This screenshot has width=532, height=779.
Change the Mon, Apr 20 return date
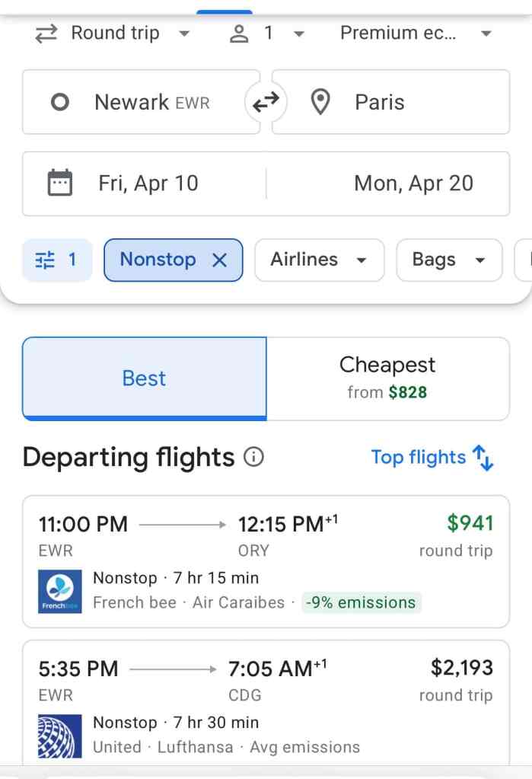[413, 184]
